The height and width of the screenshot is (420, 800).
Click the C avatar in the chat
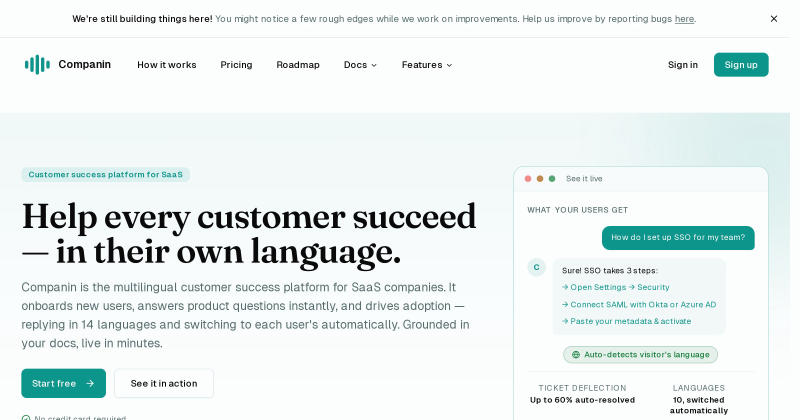point(536,267)
